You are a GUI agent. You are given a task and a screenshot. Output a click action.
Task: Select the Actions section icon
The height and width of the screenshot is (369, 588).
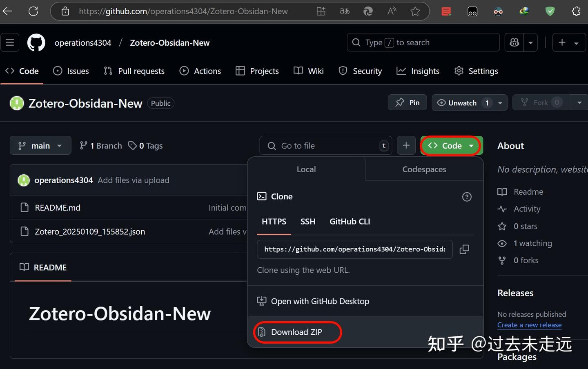[184, 71]
